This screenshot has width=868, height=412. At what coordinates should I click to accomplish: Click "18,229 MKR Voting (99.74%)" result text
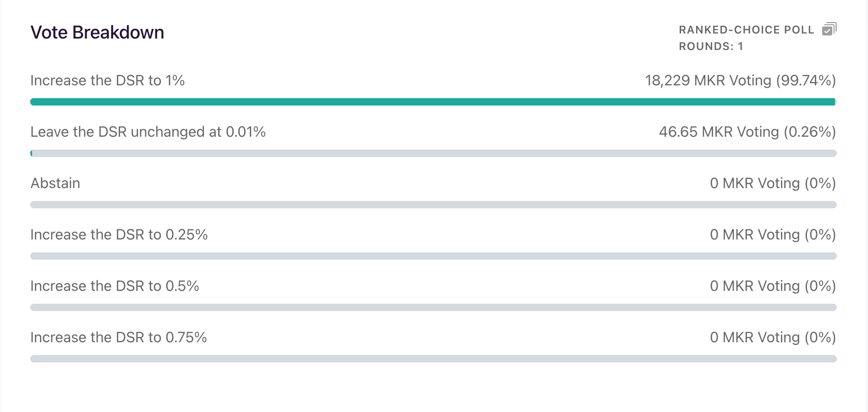pos(741,80)
